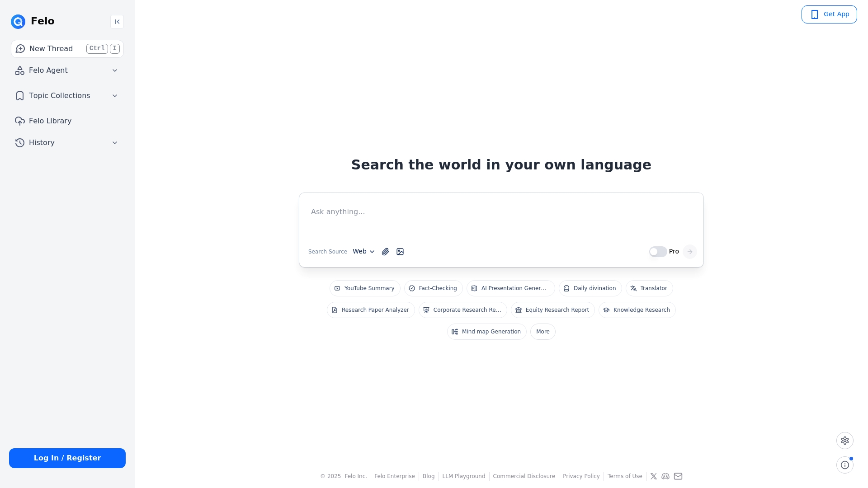Viewport: 868px width, 488px height.
Task: Open the Privacy Policy link
Action: [581, 476]
